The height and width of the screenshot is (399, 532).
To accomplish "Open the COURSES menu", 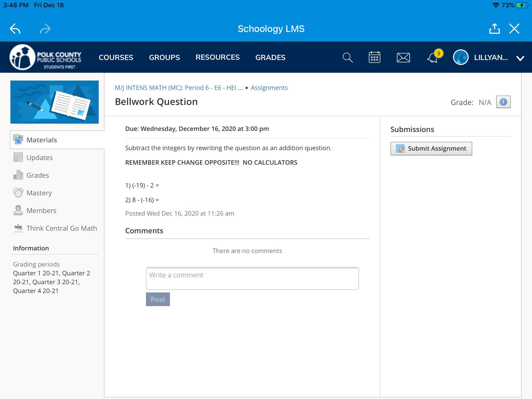I will pos(116,57).
